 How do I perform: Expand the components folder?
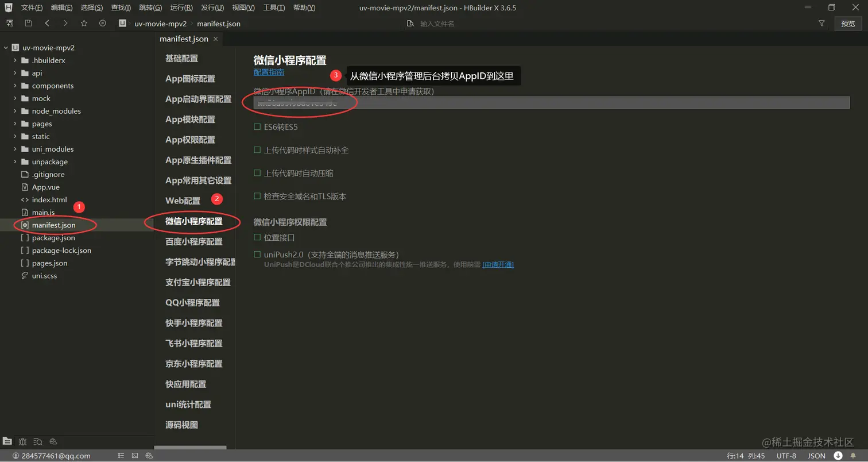tap(15, 86)
